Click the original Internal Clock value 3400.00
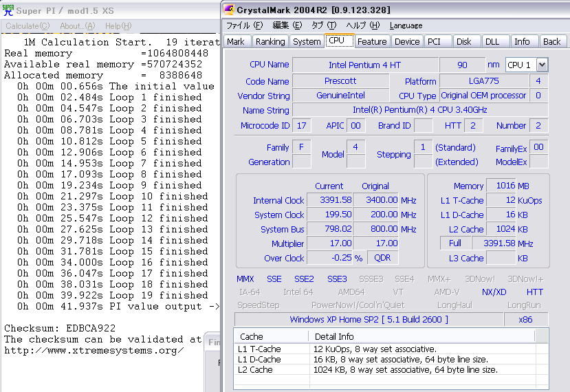Image resolution: width=570 pixels, height=392 pixels. pos(376,200)
